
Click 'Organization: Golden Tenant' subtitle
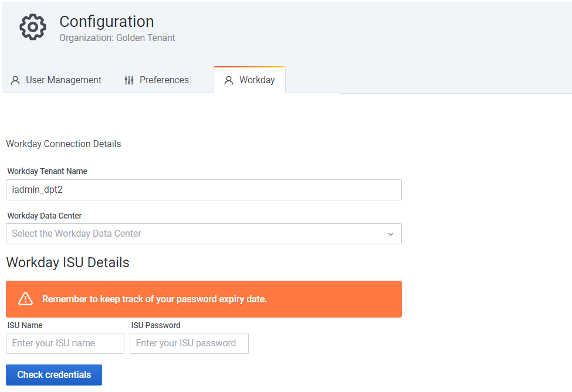[117, 38]
